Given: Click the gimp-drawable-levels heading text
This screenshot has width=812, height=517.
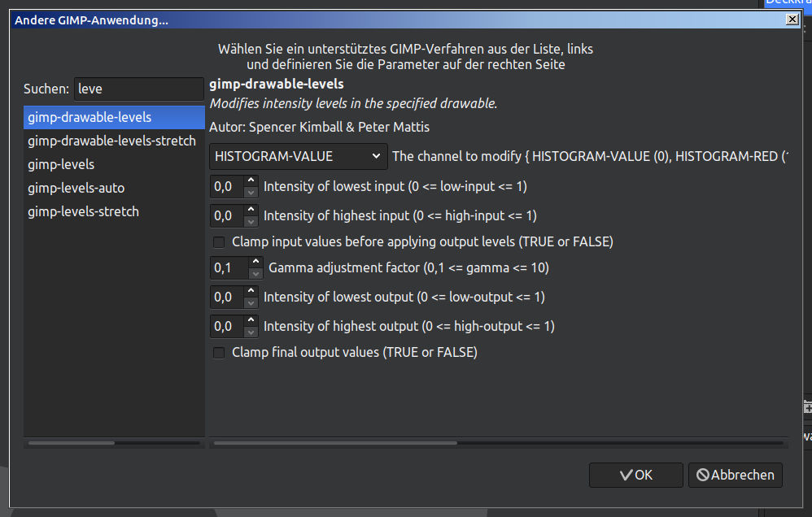Looking at the screenshot, I should click(x=277, y=84).
